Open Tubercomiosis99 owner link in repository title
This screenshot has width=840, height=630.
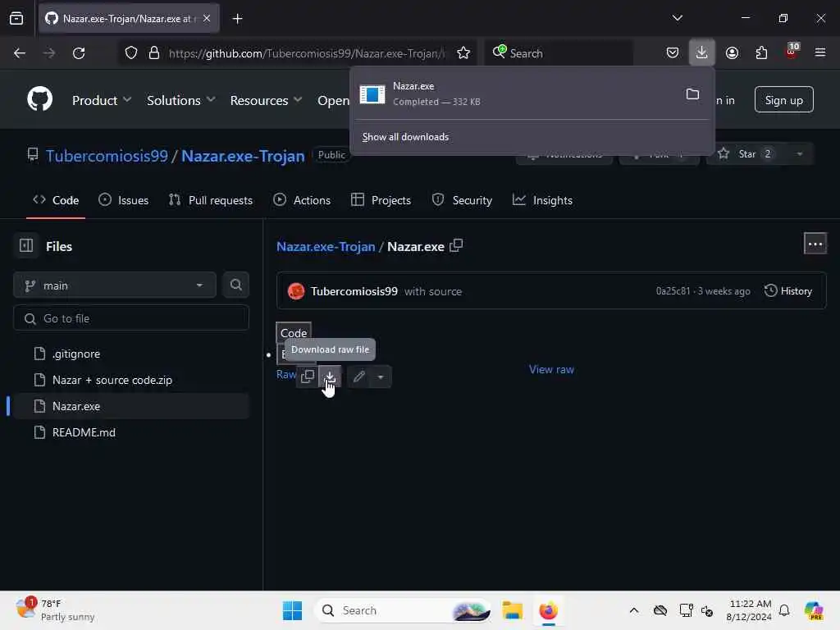pos(107,156)
